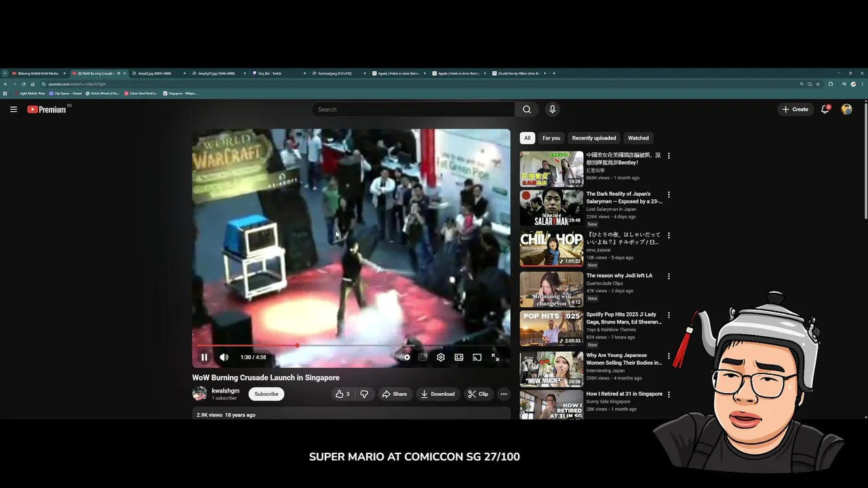Image resolution: width=868 pixels, height=488 pixels.
Task: Open Twitch Wheel of Na... bookmark
Action: pyautogui.click(x=102, y=94)
